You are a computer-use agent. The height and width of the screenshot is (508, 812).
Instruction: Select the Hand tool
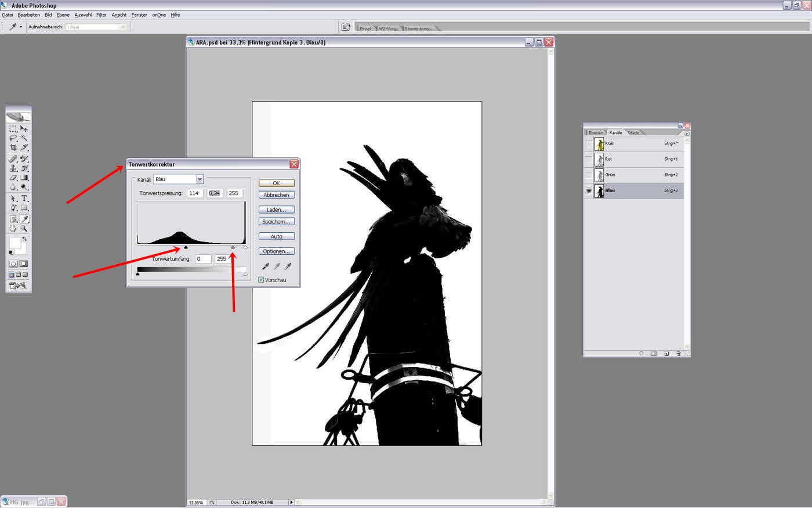pyautogui.click(x=13, y=228)
